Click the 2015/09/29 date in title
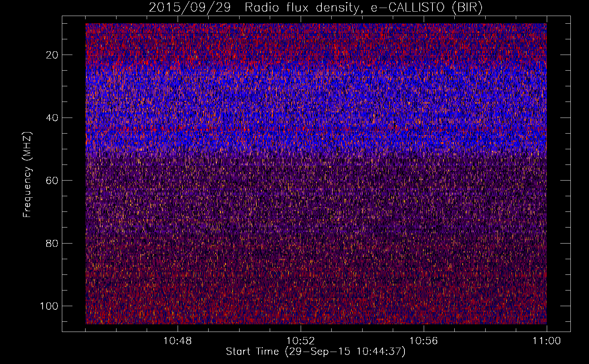Image resolution: width=589 pixels, height=364 pixels. tap(190, 8)
